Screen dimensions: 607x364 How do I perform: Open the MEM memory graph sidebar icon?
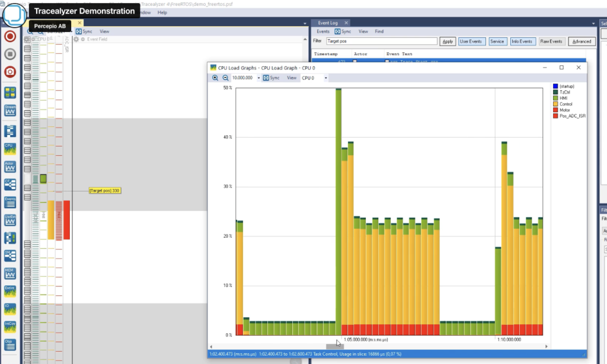point(10,273)
